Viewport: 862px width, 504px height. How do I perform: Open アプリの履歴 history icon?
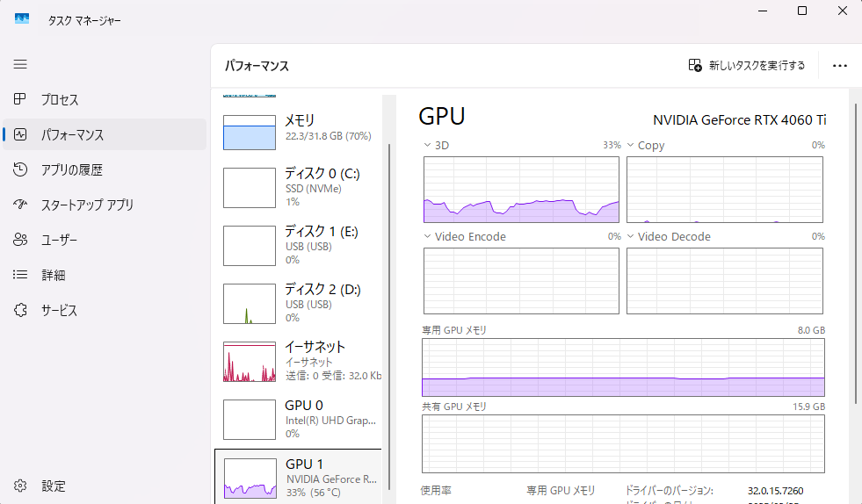pyautogui.click(x=21, y=170)
